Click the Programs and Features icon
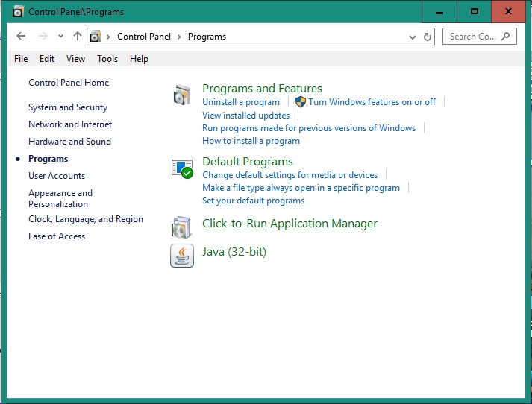The image size is (532, 404). pos(182,95)
